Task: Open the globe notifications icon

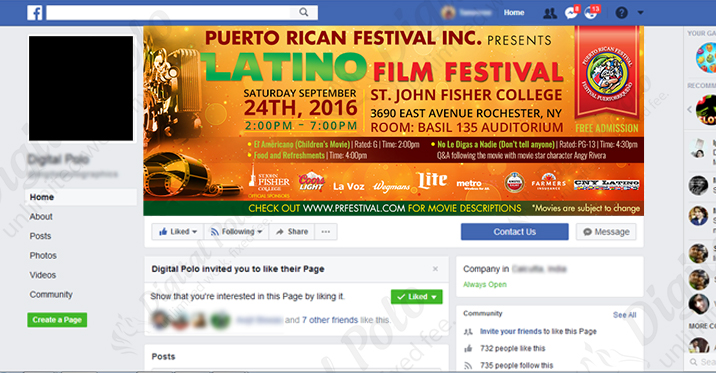Action: [x=591, y=13]
